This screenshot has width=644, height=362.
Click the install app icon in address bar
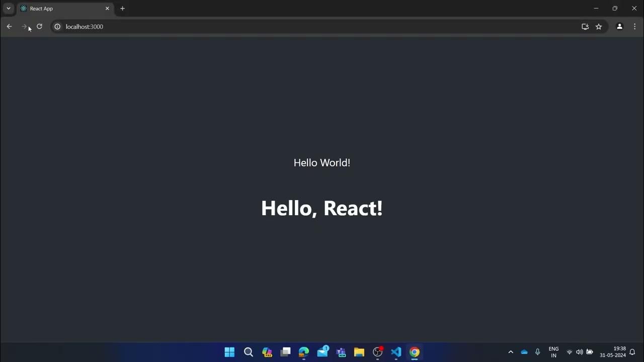tap(585, 27)
